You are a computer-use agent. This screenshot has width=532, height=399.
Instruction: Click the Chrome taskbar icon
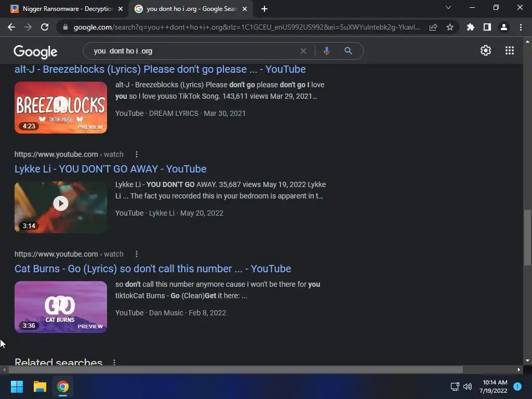pos(63,387)
